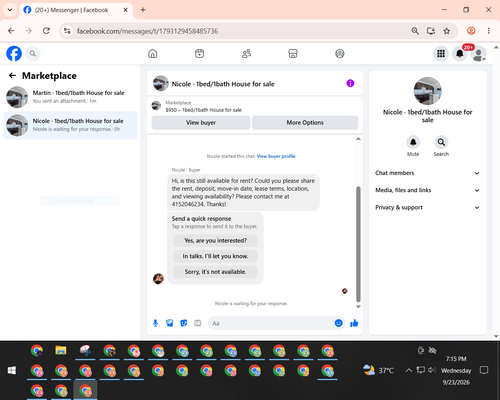Click the More Options button
Image resolution: width=500 pixels, height=400 pixels.
(x=305, y=122)
